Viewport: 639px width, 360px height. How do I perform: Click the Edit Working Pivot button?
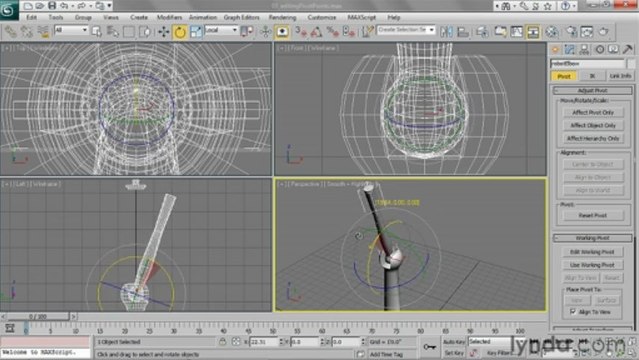pyautogui.click(x=592, y=252)
